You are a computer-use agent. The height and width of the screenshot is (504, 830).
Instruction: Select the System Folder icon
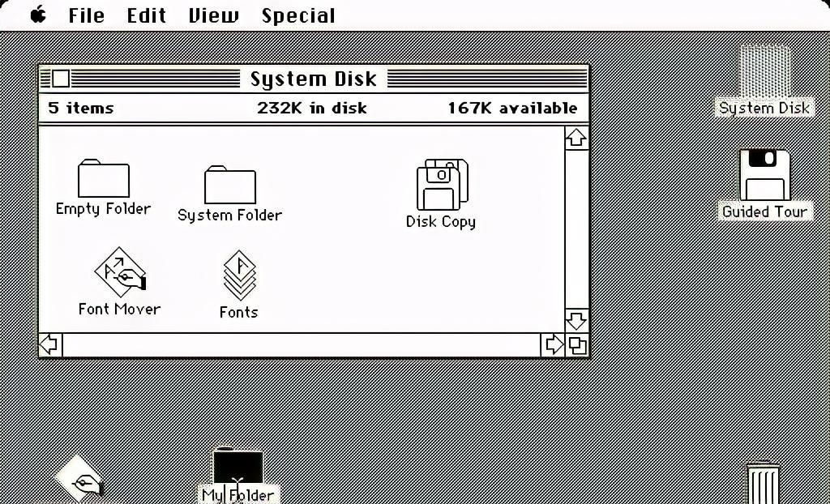230,185
